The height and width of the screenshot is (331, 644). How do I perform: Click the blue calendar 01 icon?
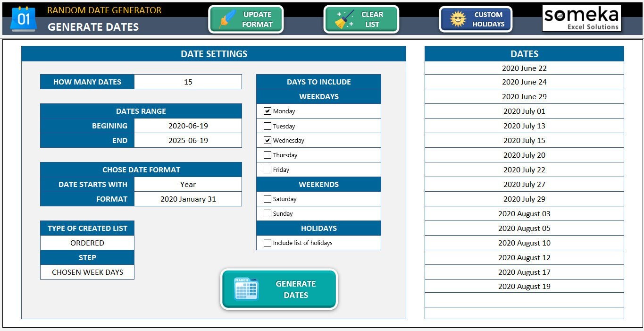point(23,19)
